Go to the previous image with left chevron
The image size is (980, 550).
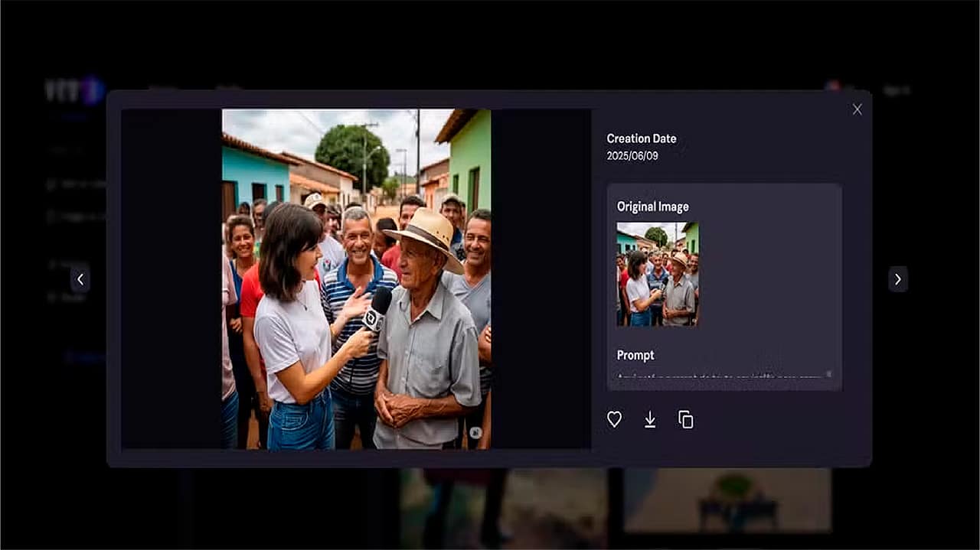[x=80, y=279]
